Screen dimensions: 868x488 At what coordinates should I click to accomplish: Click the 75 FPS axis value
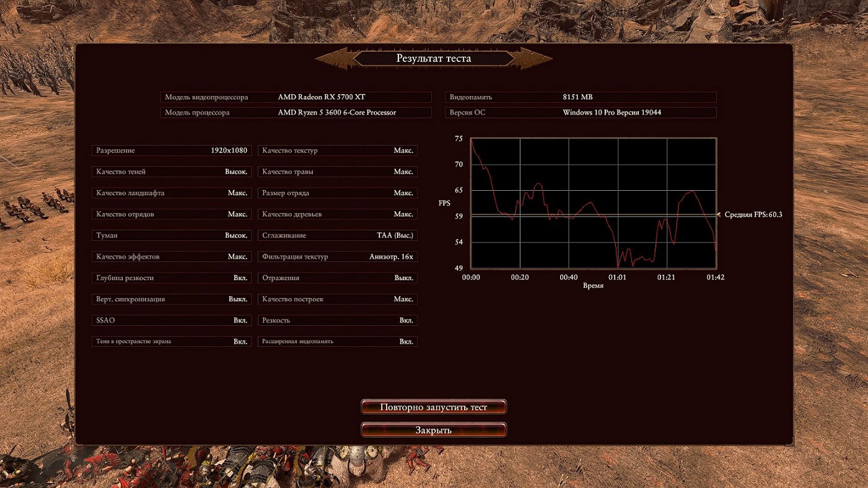[458, 139]
